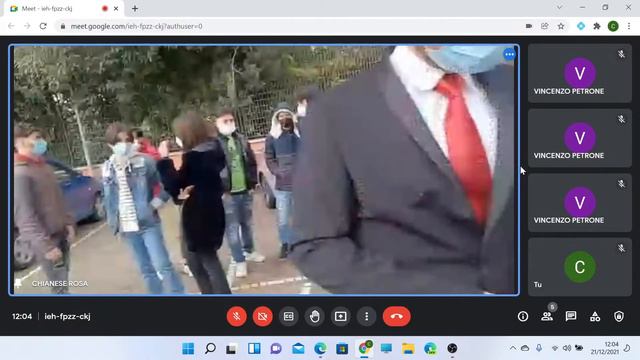Select the bottom VINCENZO PETRONE tile
This screenshot has height=360, width=640.
point(580,202)
